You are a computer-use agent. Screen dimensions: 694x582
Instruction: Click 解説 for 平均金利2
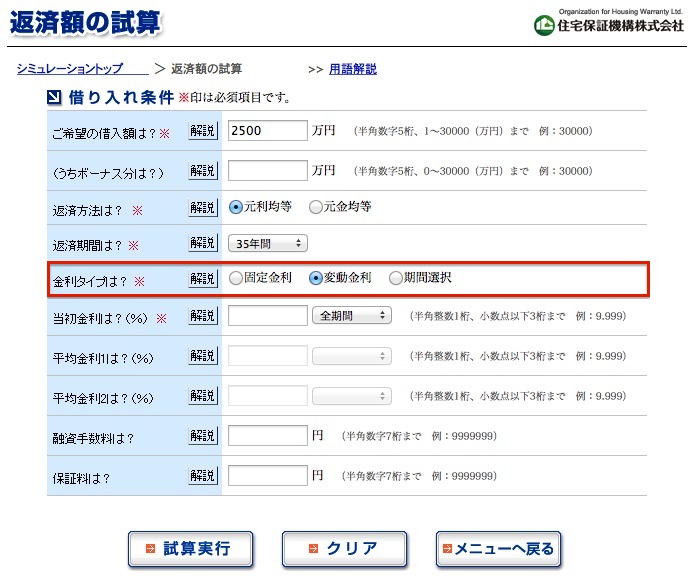(203, 396)
